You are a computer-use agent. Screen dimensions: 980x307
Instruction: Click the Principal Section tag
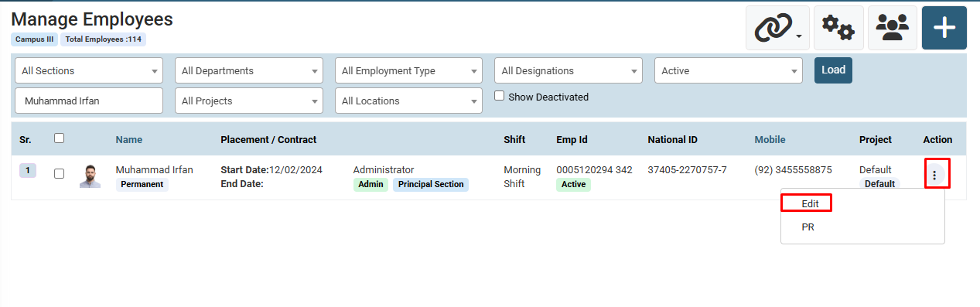click(x=431, y=184)
